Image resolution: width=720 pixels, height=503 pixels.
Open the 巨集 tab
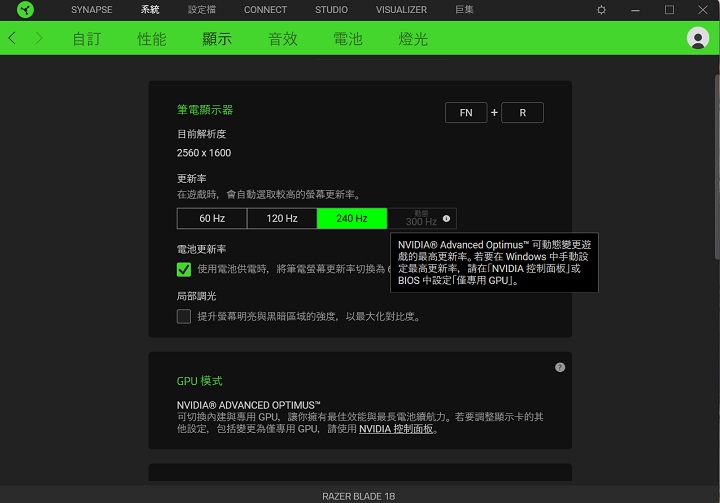(x=464, y=10)
